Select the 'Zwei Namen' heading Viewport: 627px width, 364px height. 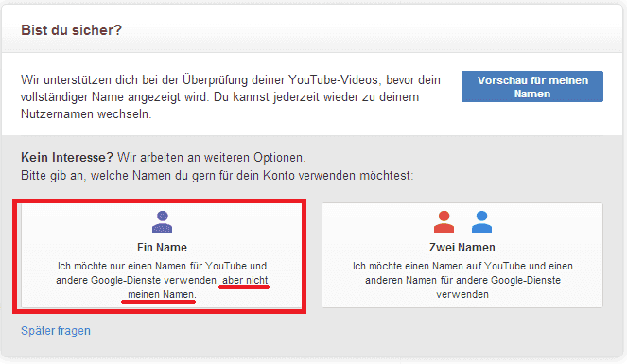tap(462, 248)
